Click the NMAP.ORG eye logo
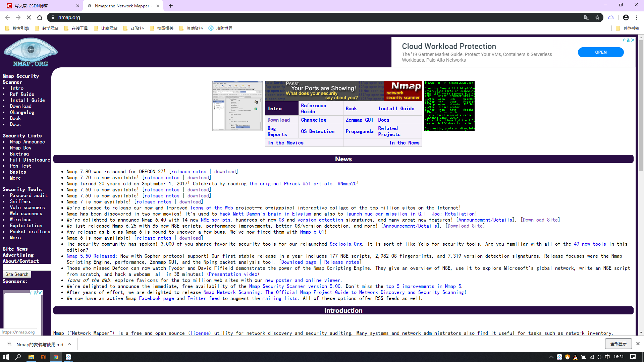This screenshot has height=362, width=644. pos(30,52)
